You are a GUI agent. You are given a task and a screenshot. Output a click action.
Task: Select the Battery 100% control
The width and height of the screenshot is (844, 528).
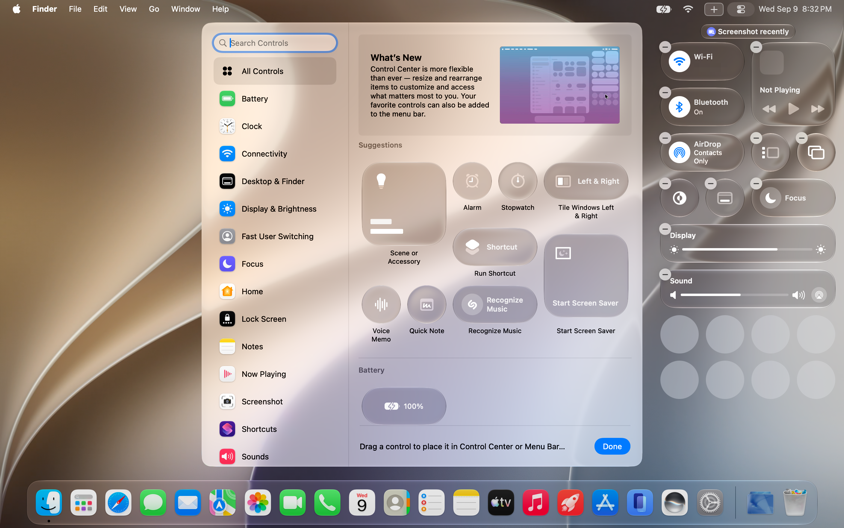(404, 406)
